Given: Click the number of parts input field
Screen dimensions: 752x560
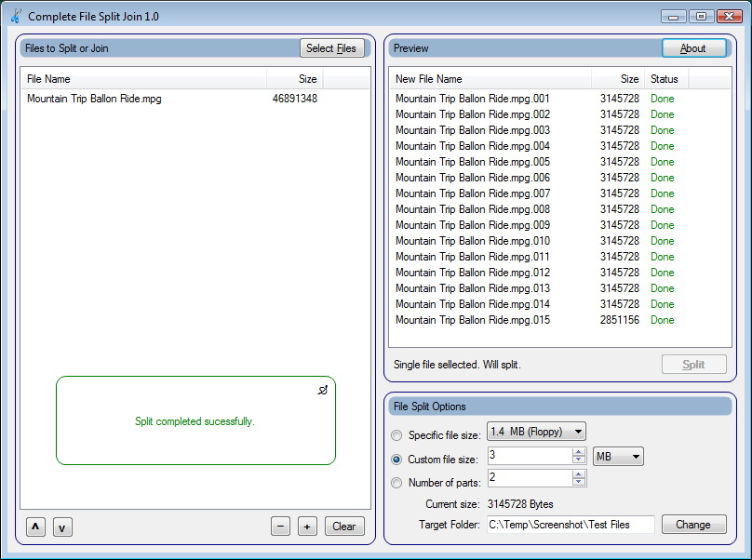Looking at the screenshot, I should (x=530, y=477).
